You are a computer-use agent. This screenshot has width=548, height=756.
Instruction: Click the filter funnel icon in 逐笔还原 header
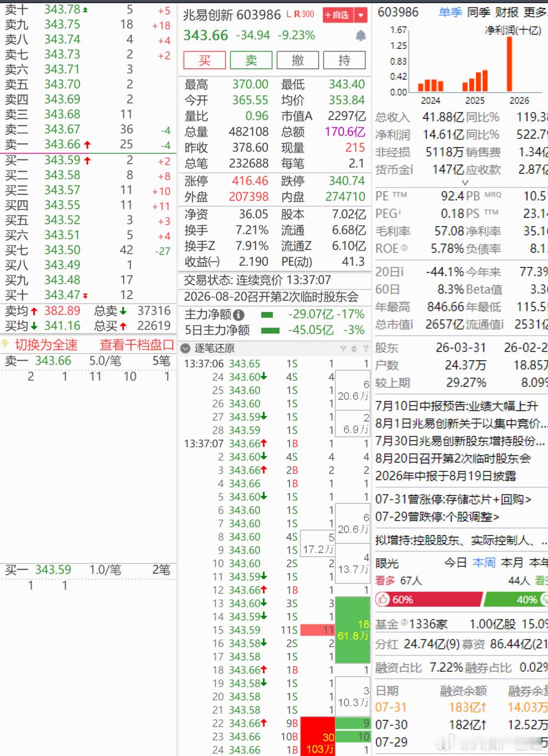[343, 349]
